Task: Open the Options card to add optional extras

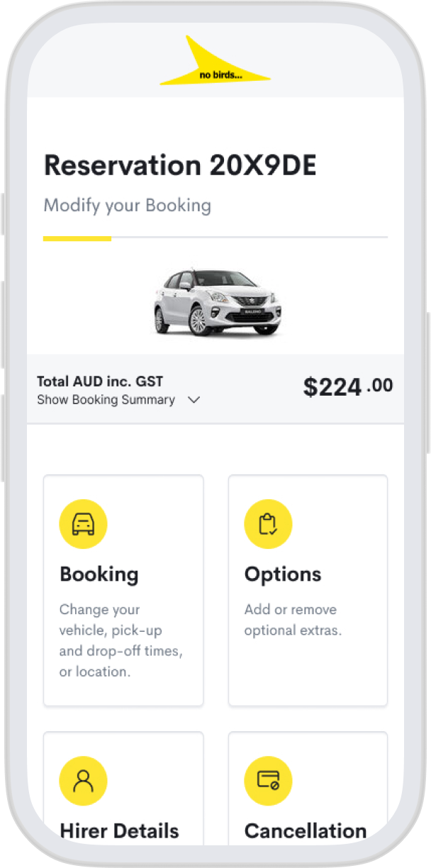Action: pyautogui.click(x=308, y=589)
